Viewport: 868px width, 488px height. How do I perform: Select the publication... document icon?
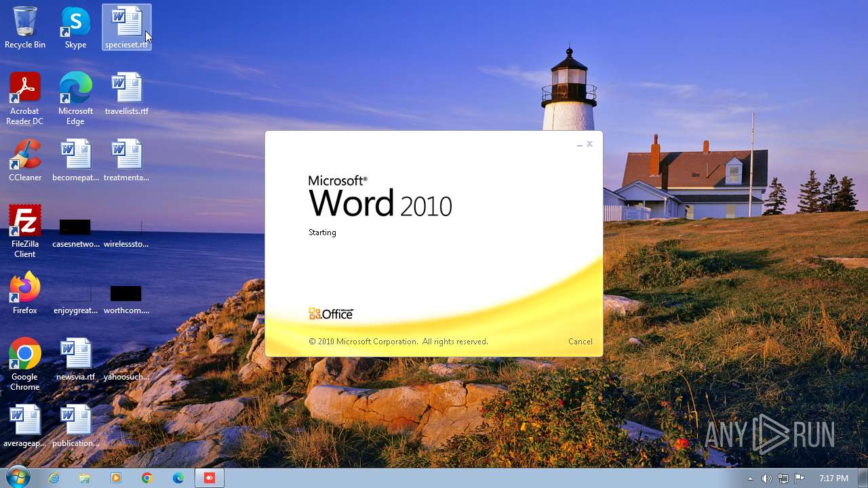75,426
